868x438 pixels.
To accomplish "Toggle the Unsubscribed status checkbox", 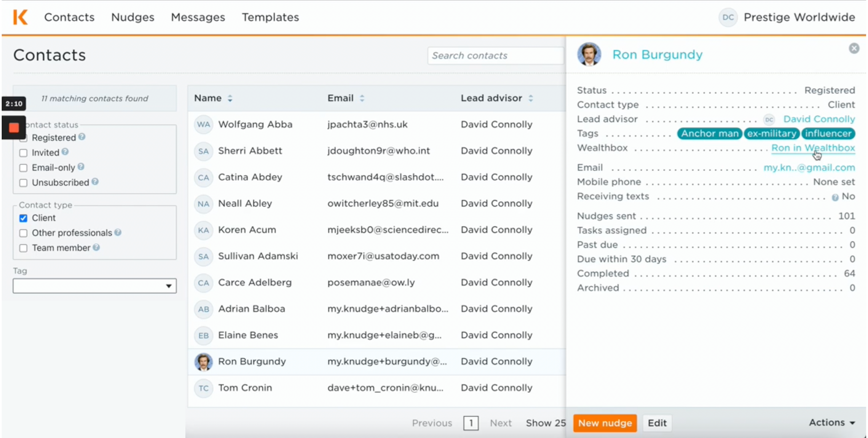I will 23,183.
